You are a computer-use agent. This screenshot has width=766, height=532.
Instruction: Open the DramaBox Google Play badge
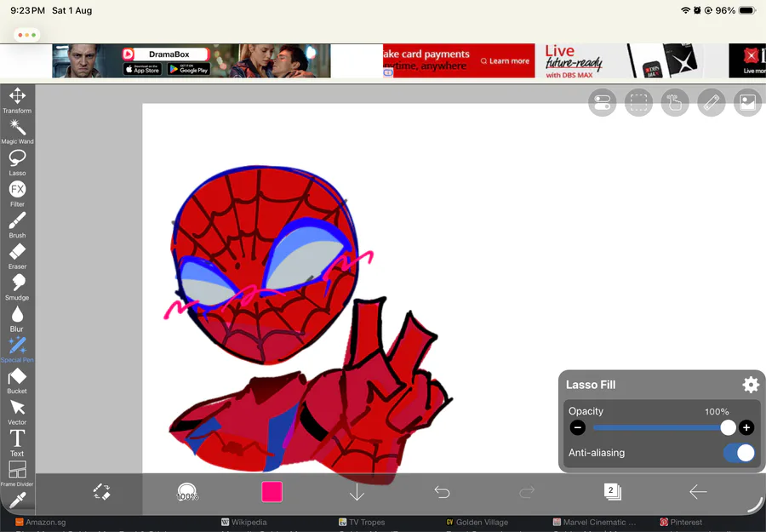point(189,69)
